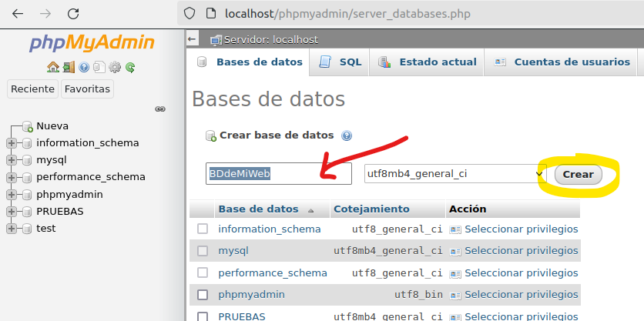This screenshot has width=644, height=321.
Task: Click help icon beside Crear base de datos
Action: 347,135
